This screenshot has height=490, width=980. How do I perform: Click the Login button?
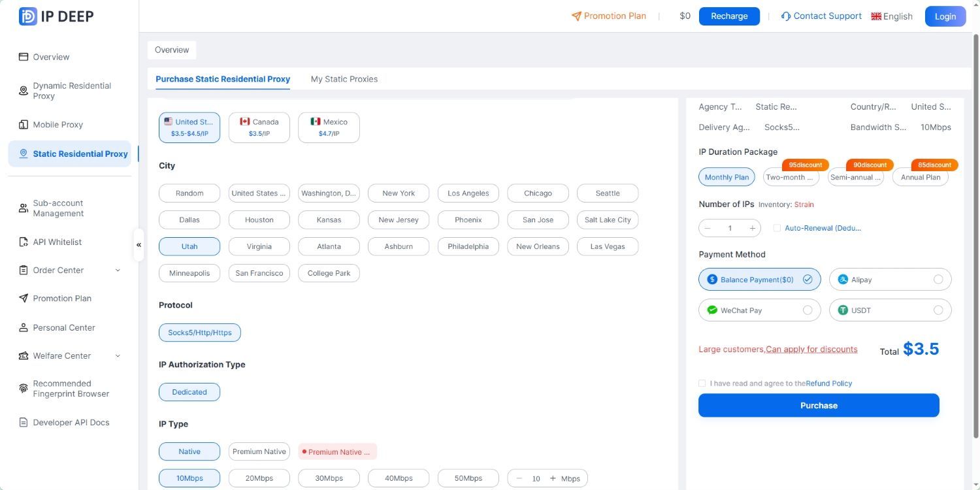coord(945,16)
